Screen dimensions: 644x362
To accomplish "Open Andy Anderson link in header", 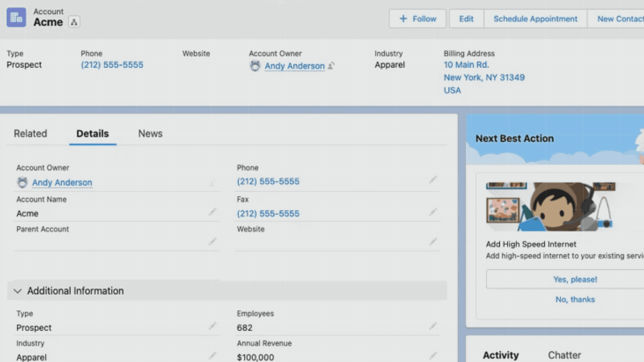I will (295, 66).
